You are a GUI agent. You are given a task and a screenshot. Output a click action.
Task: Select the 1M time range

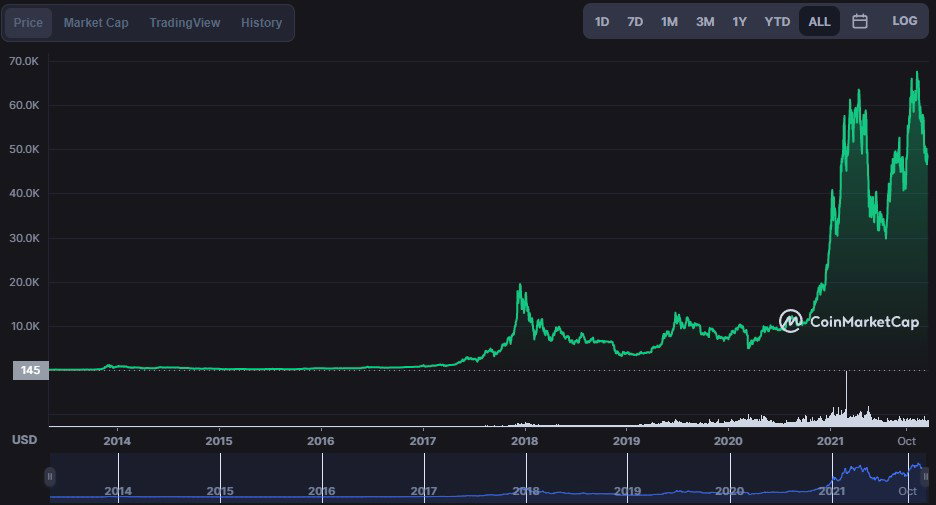(x=669, y=21)
